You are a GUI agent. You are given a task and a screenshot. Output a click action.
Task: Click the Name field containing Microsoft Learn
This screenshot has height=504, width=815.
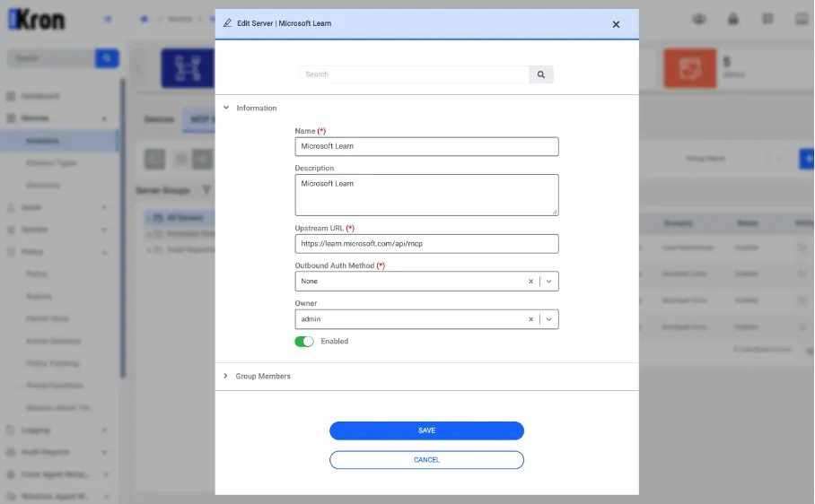(x=426, y=146)
